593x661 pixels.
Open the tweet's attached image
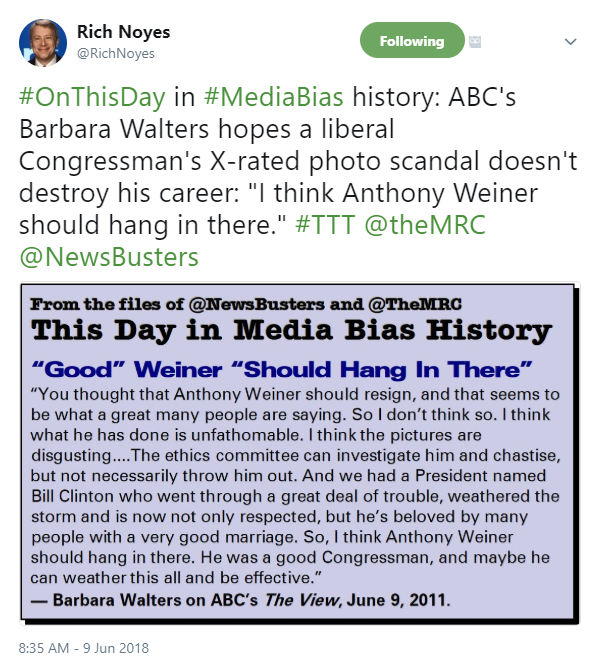[300, 454]
